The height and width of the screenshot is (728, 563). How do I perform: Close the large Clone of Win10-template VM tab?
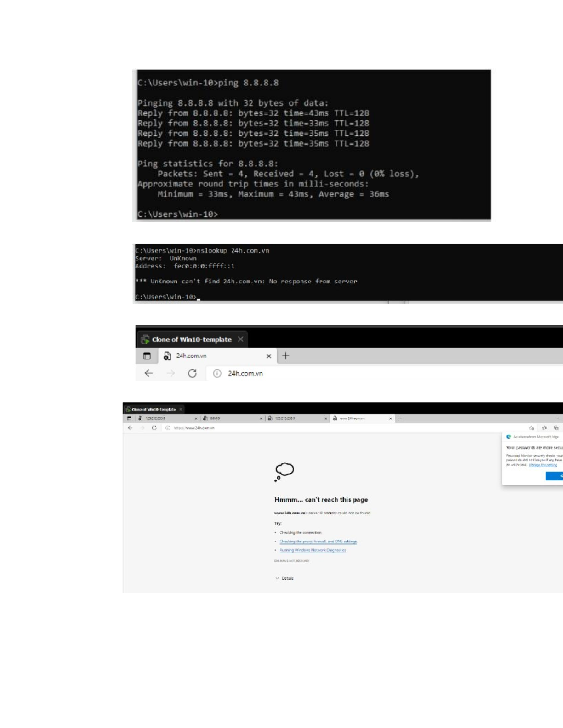(x=240, y=339)
